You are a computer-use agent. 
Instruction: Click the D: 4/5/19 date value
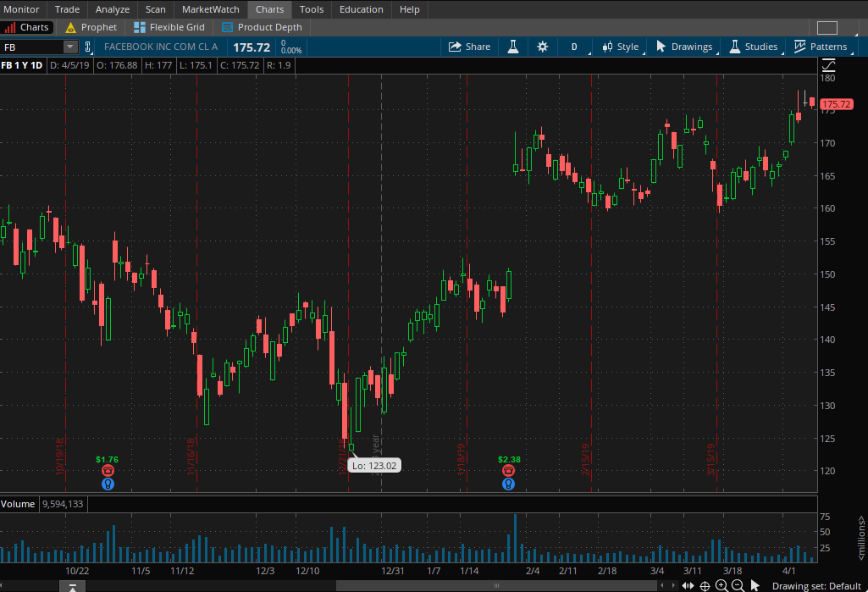click(x=69, y=65)
